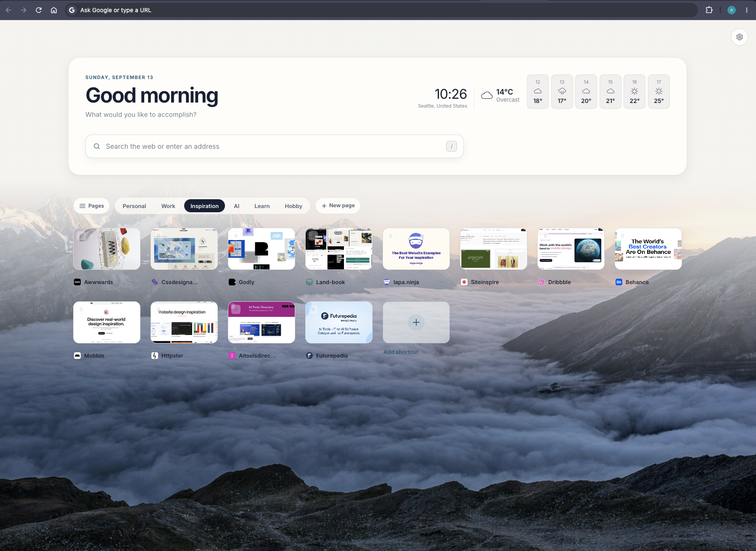756x551 pixels.
Task: Click the 10:26 clock display
Action: [451, 94]
